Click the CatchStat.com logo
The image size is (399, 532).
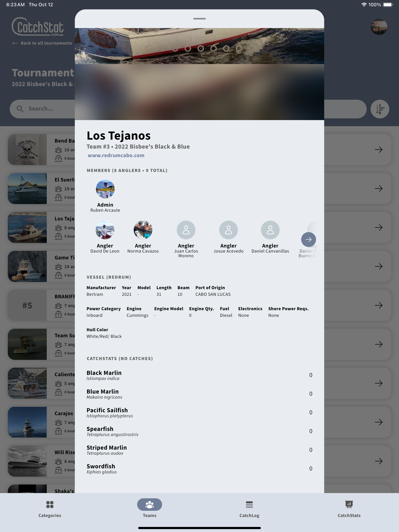click(x=38, y=27)
